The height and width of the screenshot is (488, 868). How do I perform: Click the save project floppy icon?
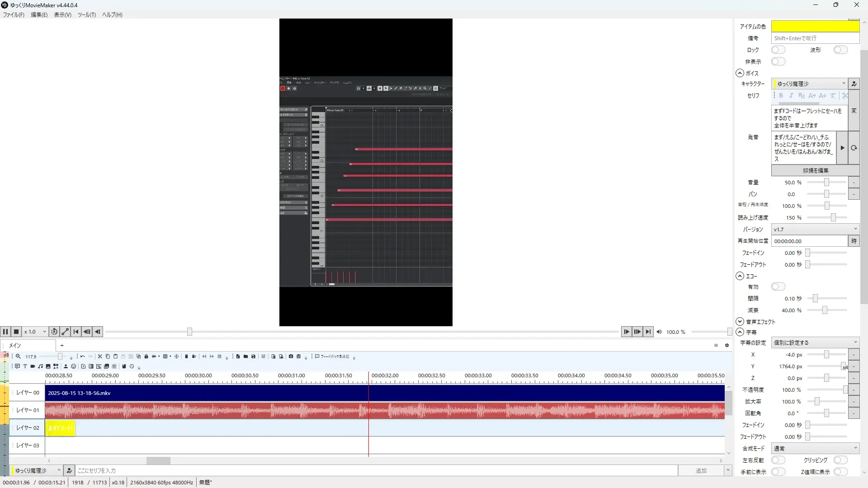(x=253, y=357)
